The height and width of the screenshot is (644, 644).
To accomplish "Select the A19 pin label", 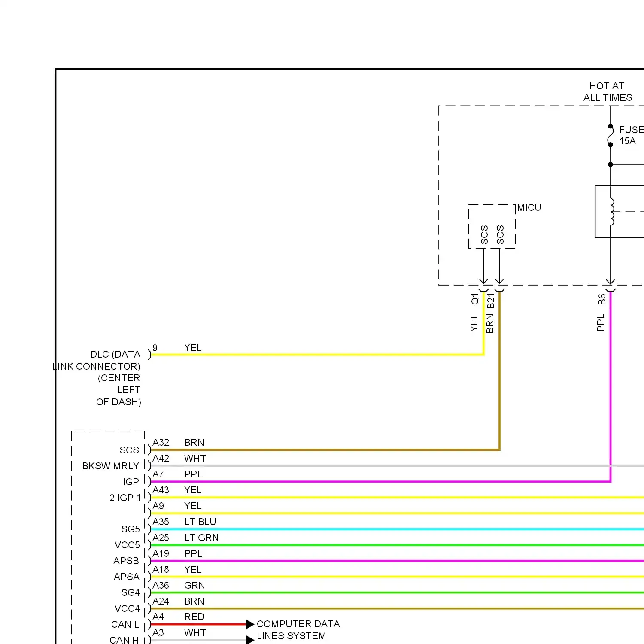I will pyautogui.click(x=161, y=554).
